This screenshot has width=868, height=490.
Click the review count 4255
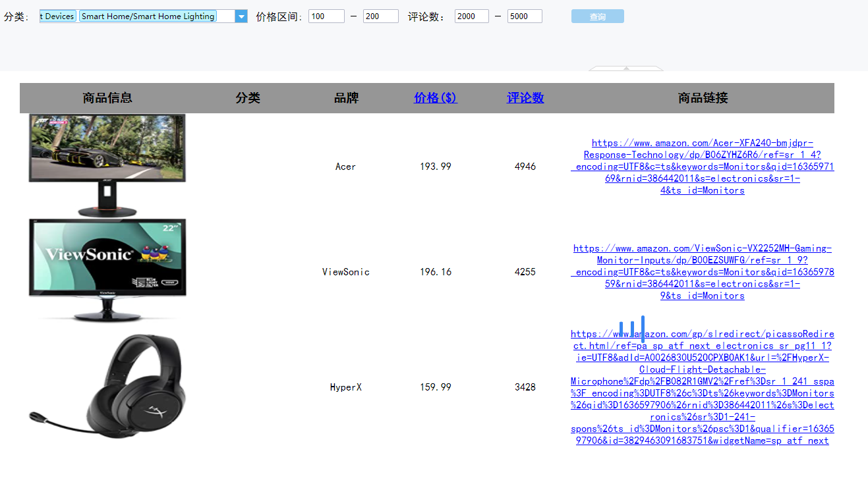click(525, 272)
